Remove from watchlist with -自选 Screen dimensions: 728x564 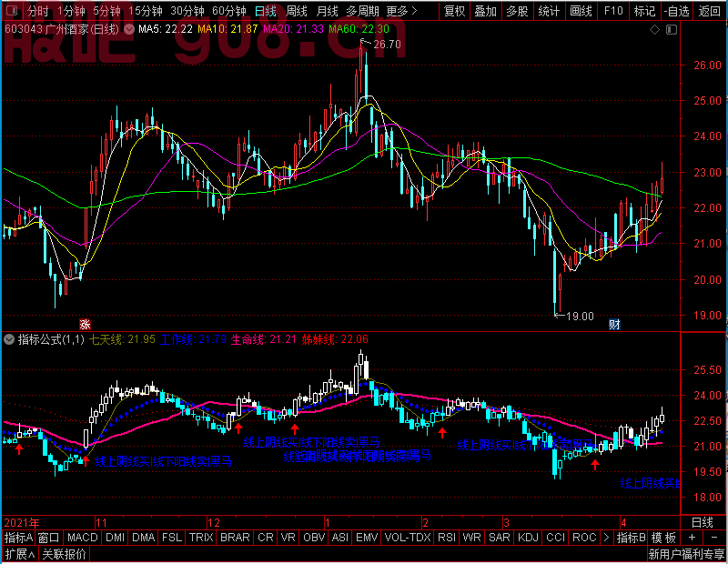[x=676, y=11]
